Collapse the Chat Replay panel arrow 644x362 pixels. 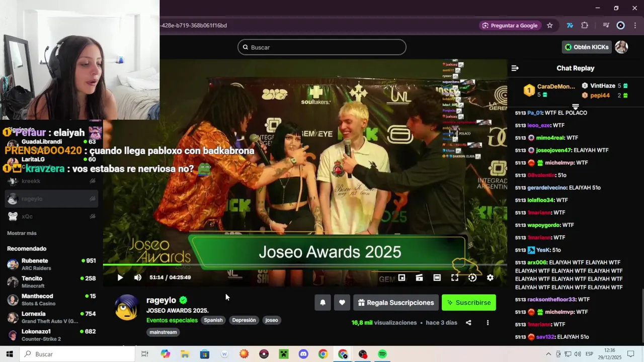click(515, 68)
